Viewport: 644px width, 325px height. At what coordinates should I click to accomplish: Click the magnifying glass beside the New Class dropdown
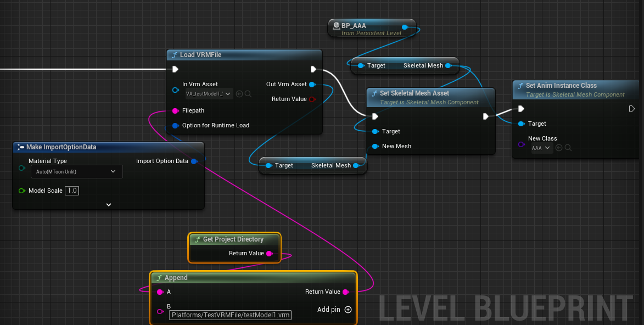569,148
